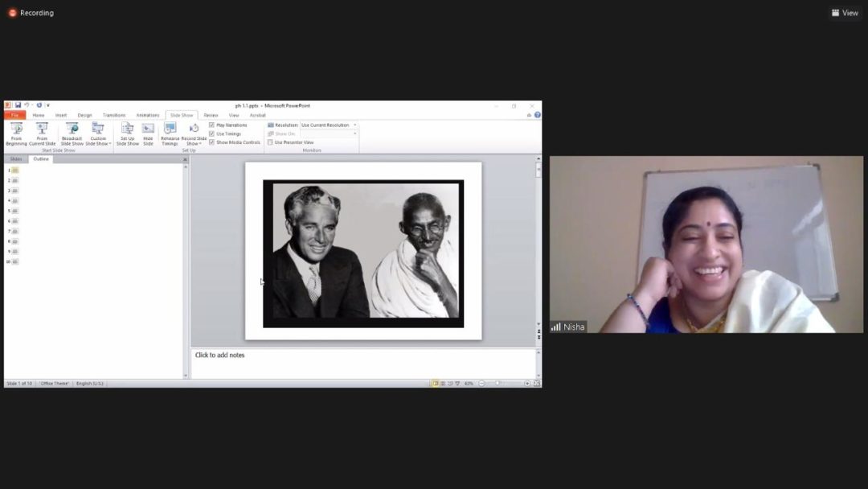Image resolution: width=868 pixels, height=489 pixels.
Task: Fit slide to current window
Action: tap(536, 383)
